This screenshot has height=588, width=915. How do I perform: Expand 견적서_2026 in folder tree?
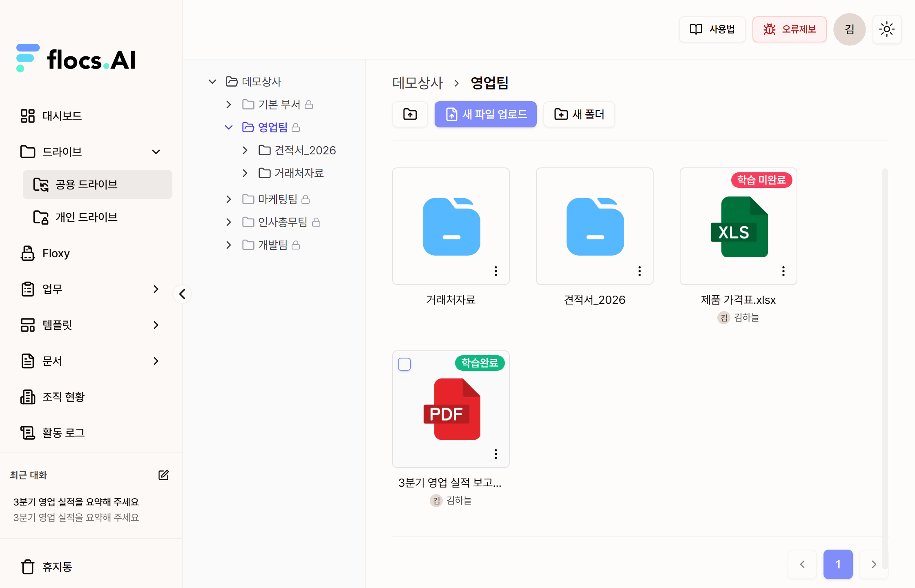pos(245,150)
